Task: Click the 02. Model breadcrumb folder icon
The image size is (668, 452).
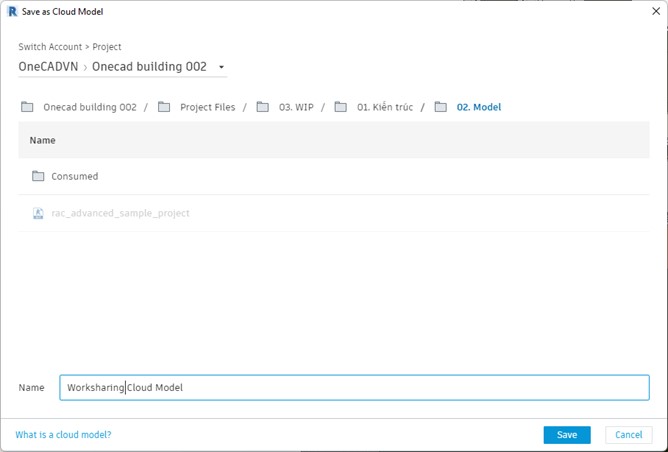Action: tap(441, 107)
